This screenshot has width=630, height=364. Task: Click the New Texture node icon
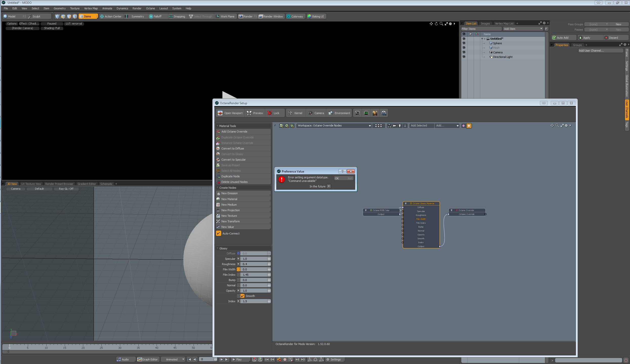click(218, 216)
